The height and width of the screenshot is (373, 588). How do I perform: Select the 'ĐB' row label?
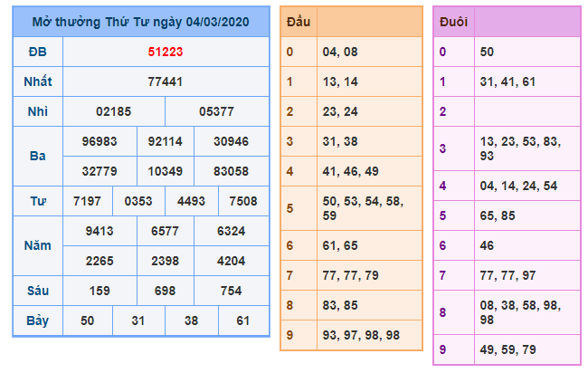click(x=38, y=52)
